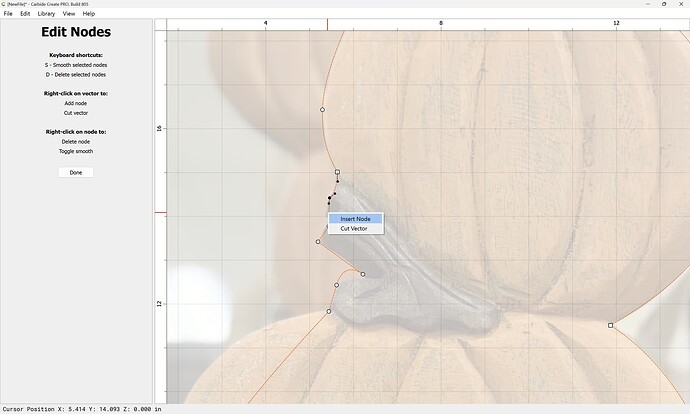Select the square node above the stem

pos(337,172)
